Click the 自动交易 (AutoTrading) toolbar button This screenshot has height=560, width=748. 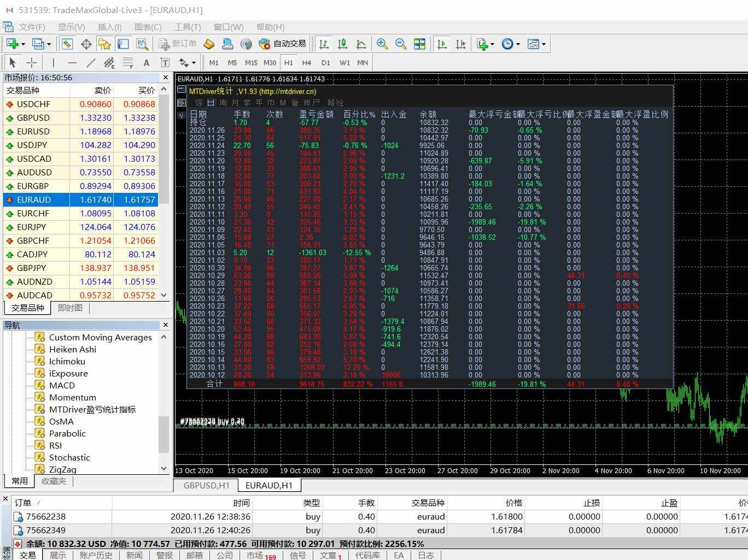pos(283,44)
